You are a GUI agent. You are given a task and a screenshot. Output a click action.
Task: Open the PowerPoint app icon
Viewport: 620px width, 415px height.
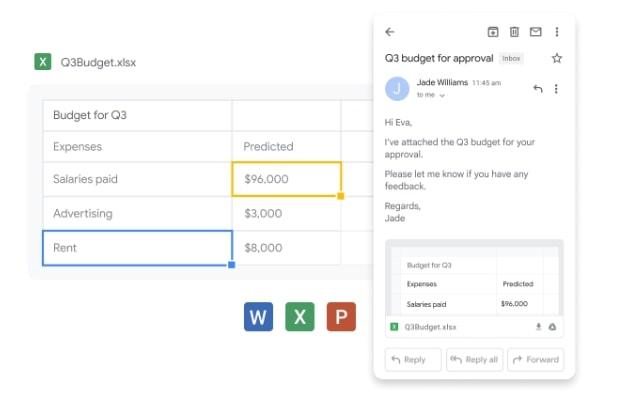click(341, 317)
